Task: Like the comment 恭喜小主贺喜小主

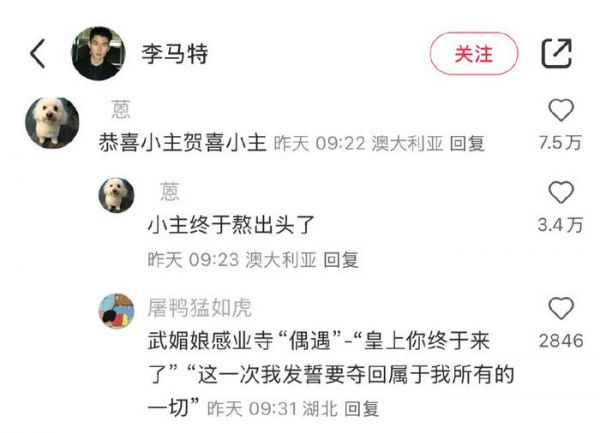Action: [x=561, y=110]
